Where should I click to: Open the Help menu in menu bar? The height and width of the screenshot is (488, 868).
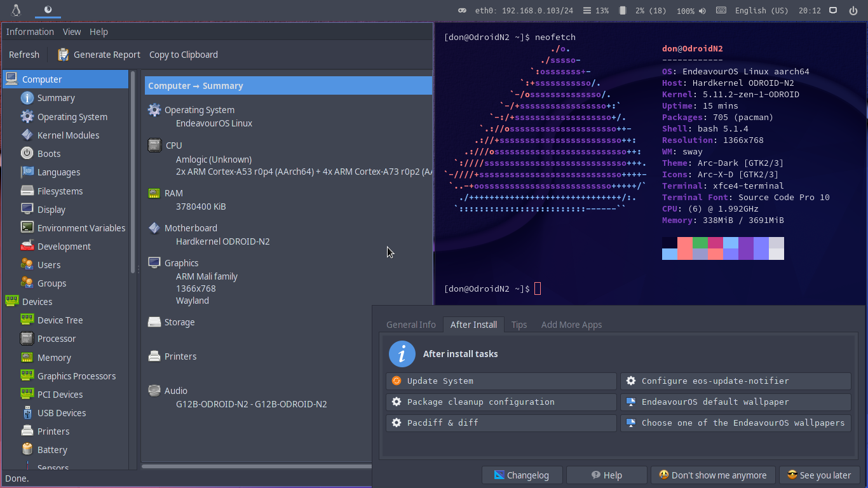click(98, 31)
